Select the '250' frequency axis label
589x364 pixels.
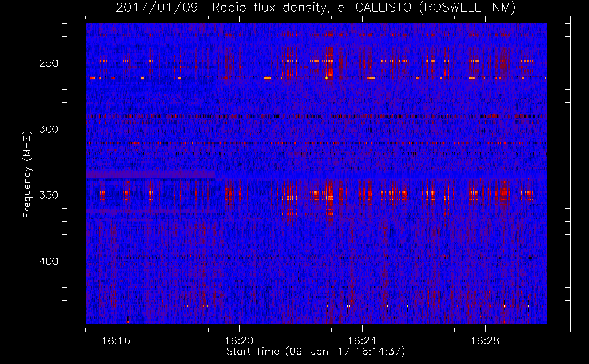click(x=49, y=63)
